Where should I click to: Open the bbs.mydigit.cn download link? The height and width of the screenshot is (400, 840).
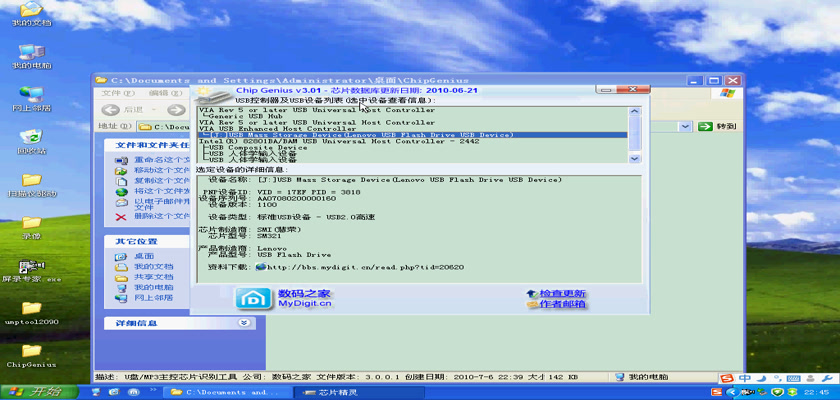[365, 267]
